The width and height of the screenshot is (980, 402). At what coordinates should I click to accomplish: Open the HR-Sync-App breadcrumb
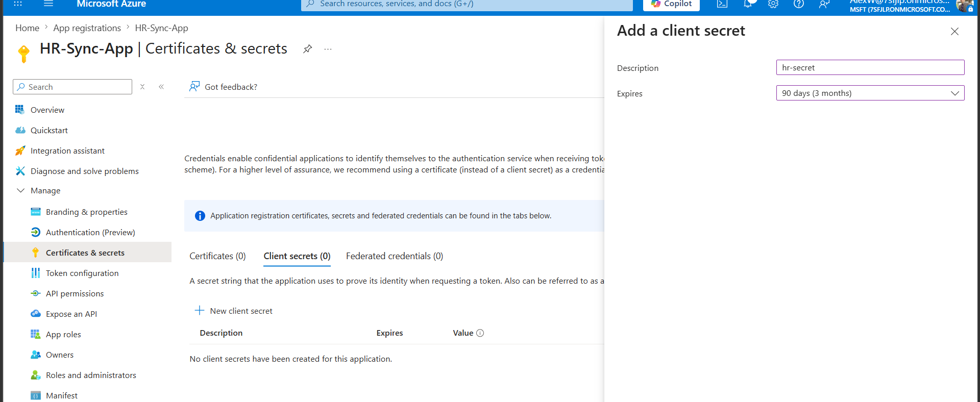click(x=161, y=28)
